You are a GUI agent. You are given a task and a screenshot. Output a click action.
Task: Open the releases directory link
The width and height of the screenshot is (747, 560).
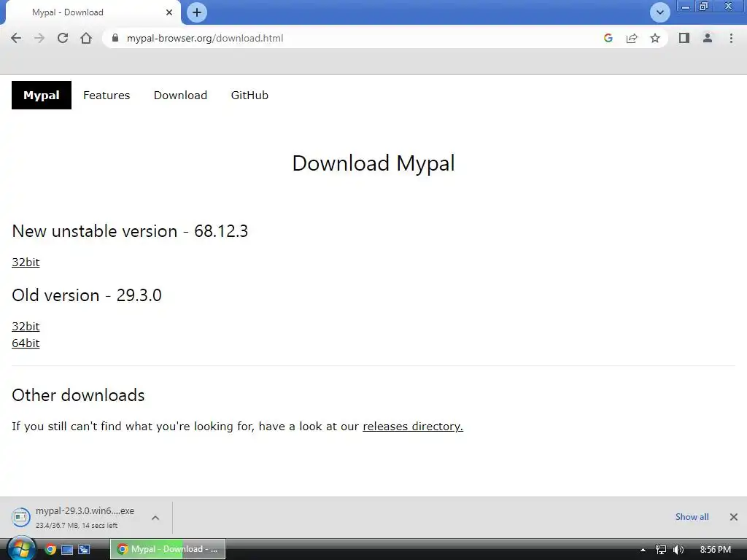(x=413, y=426)
